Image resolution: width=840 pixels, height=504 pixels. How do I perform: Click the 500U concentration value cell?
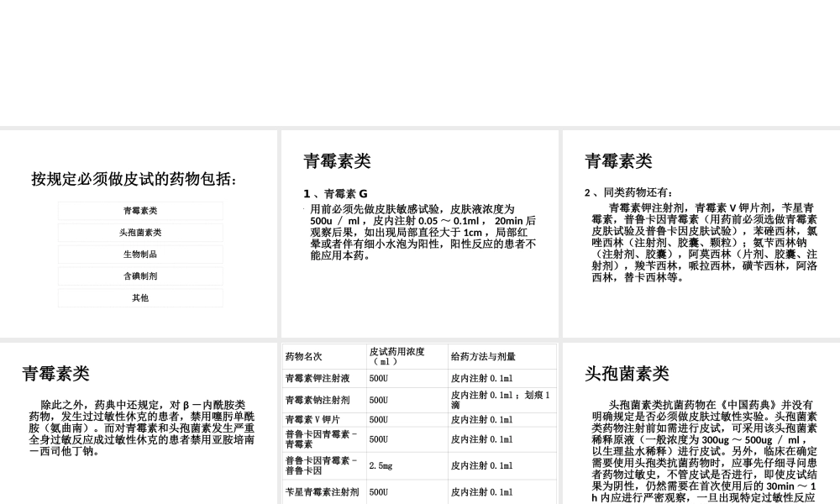376,379
